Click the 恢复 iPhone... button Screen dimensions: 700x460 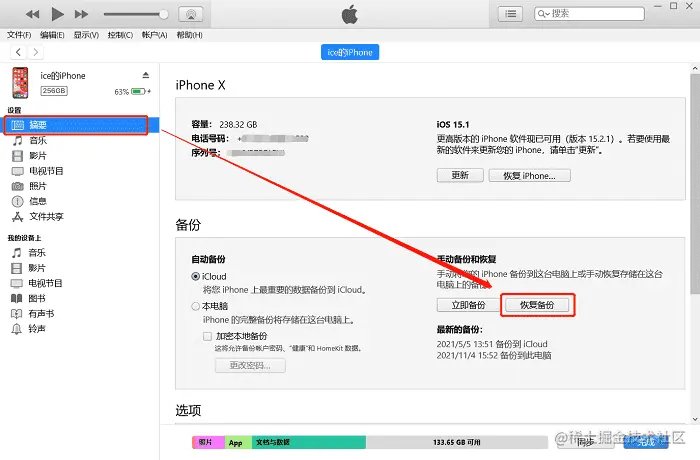tap(529, 176)
